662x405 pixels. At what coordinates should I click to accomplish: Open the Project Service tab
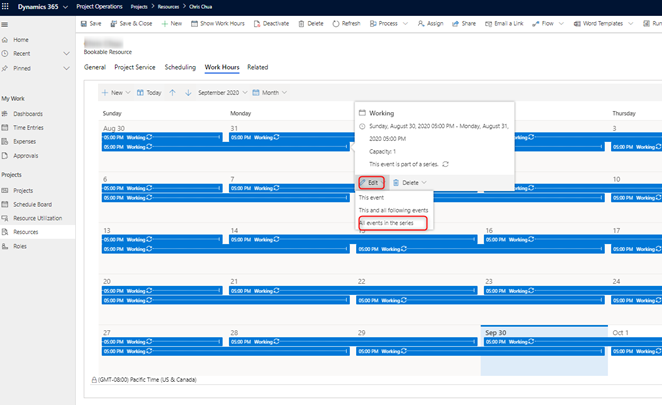tap(135, 67)
